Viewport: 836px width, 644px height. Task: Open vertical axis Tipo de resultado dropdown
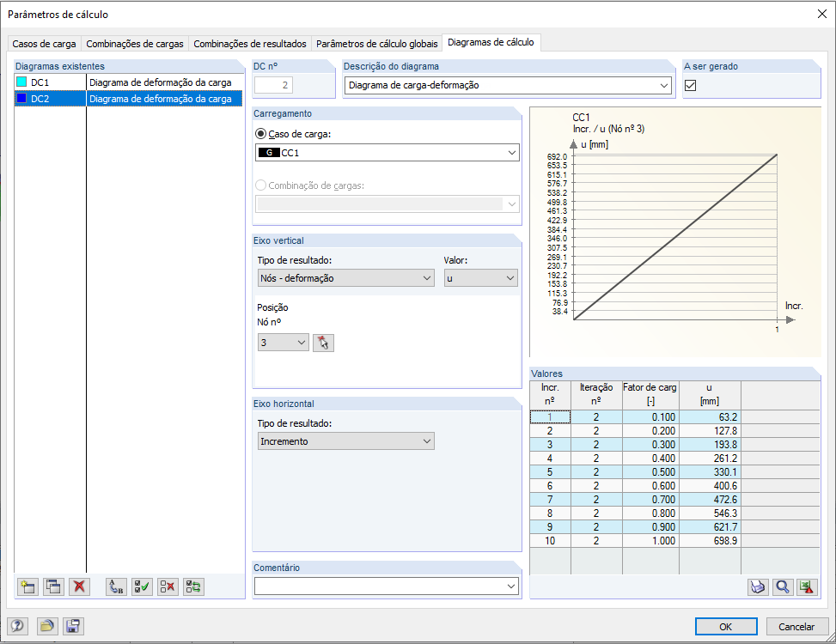pos(426,278)
